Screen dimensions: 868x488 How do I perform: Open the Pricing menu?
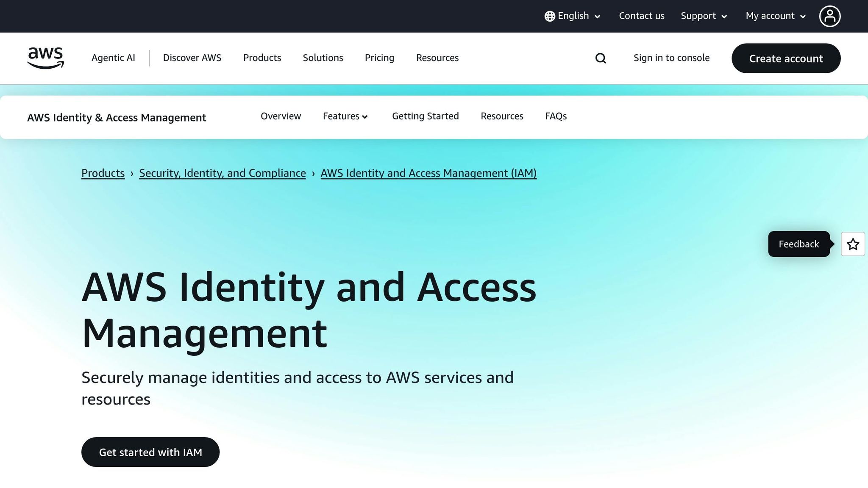tap(379, 58)
